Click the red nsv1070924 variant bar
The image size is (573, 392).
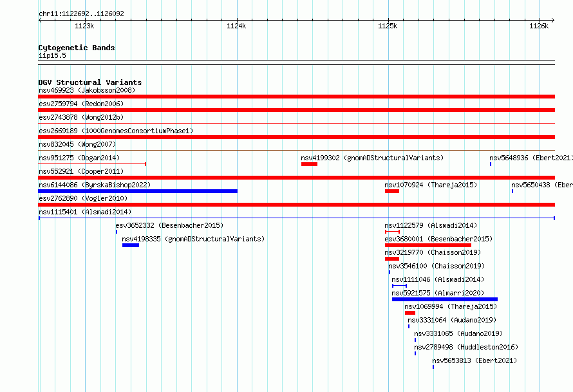391,191
